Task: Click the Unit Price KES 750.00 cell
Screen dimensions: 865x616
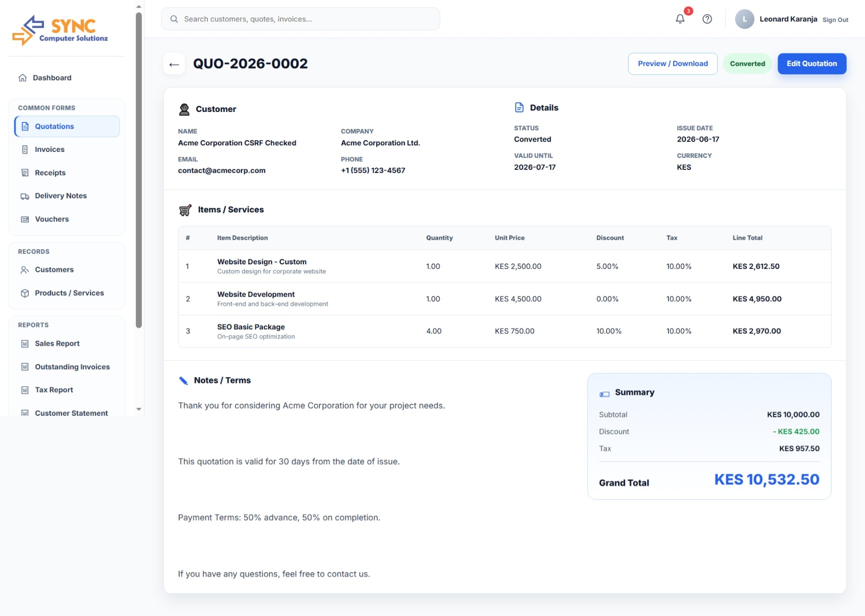Action: [x=514, y=331]
